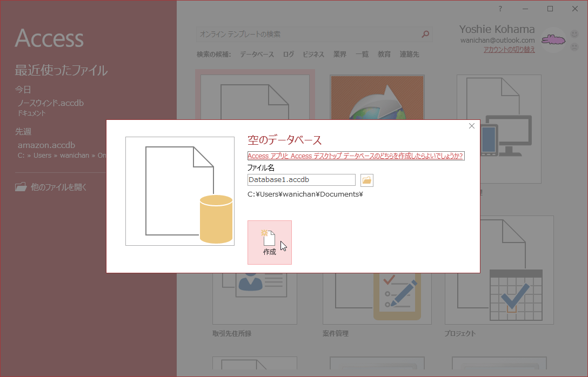The width and height of the screenshot is (588, 377).
Task: Close the 空のデータベース dialog
Action: coord(472,126)
